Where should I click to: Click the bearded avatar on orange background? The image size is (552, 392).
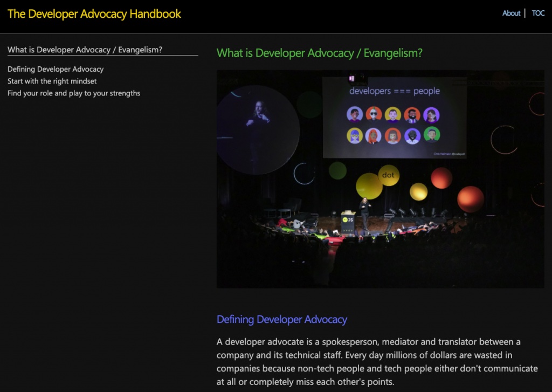click(412, 115)
